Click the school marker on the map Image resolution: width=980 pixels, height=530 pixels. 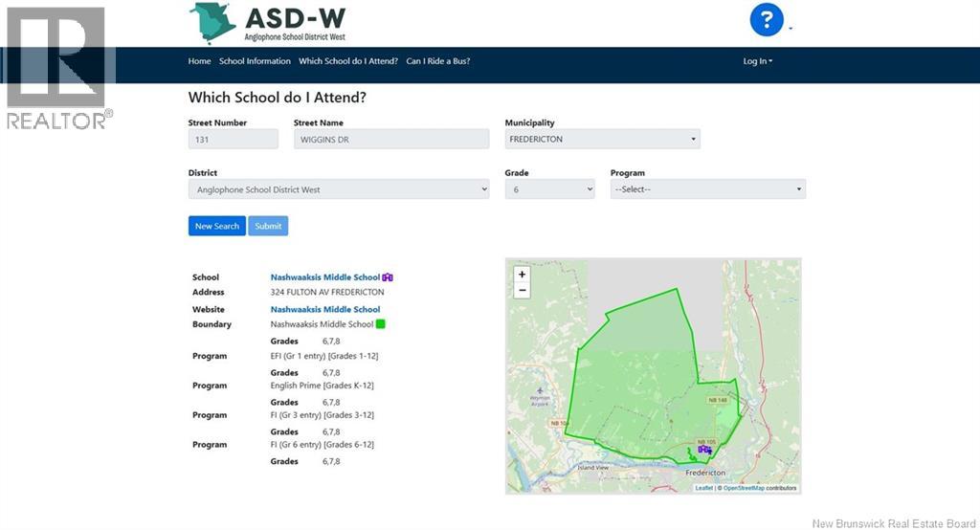705,451
